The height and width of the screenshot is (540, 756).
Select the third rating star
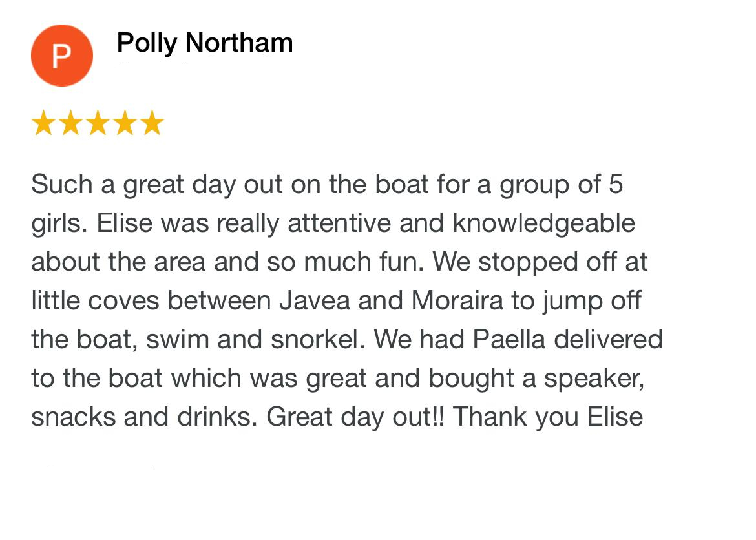(x=98, y=123)
